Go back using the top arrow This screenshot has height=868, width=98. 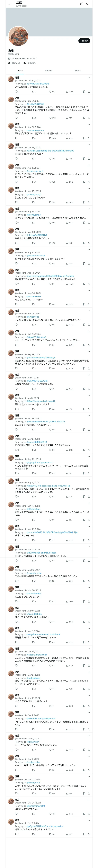click(9, 4)
